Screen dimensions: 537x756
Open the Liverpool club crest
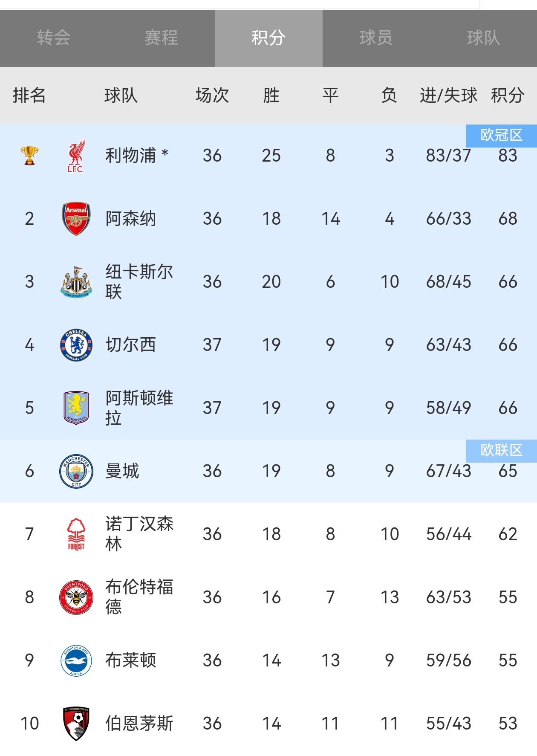[x=76, y=156]
